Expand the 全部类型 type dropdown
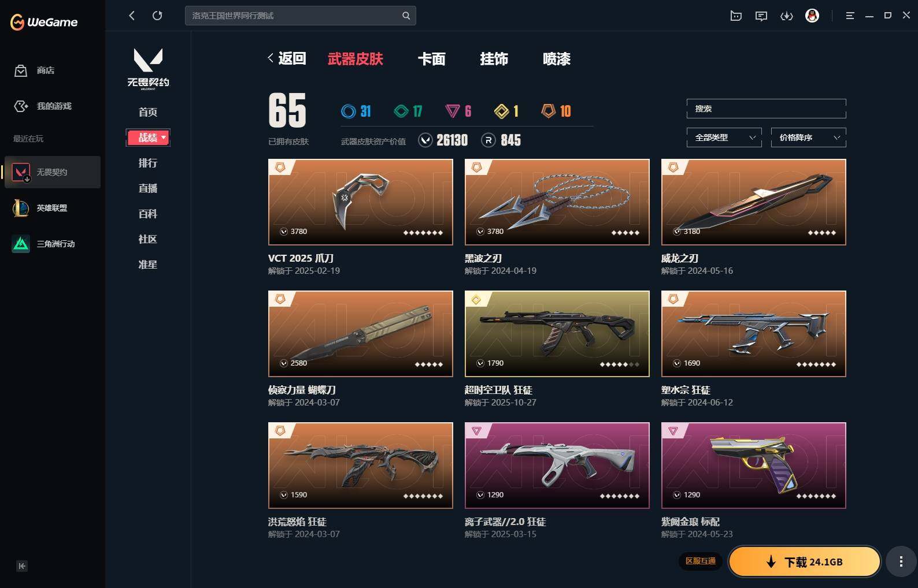The height and width of the screenshot is (588, 918). (724, 137)
